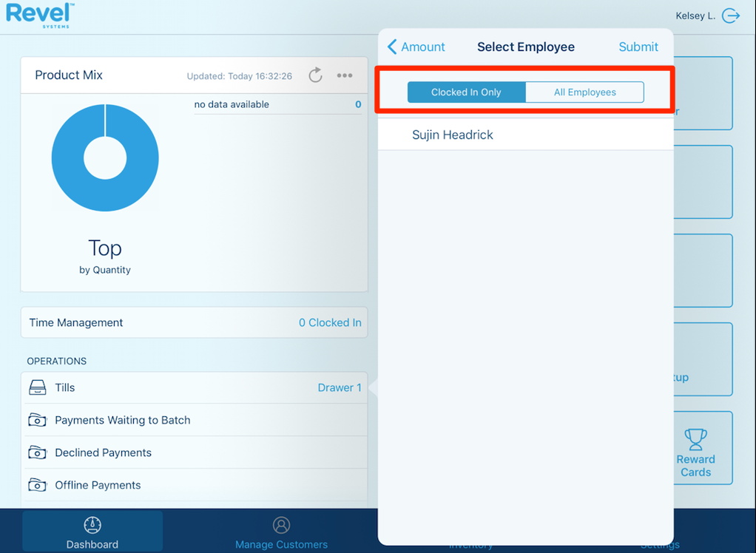This screenshot has width=756, height=553.
Task: Go back to Amount using chevron
Action: click(393, 47)
